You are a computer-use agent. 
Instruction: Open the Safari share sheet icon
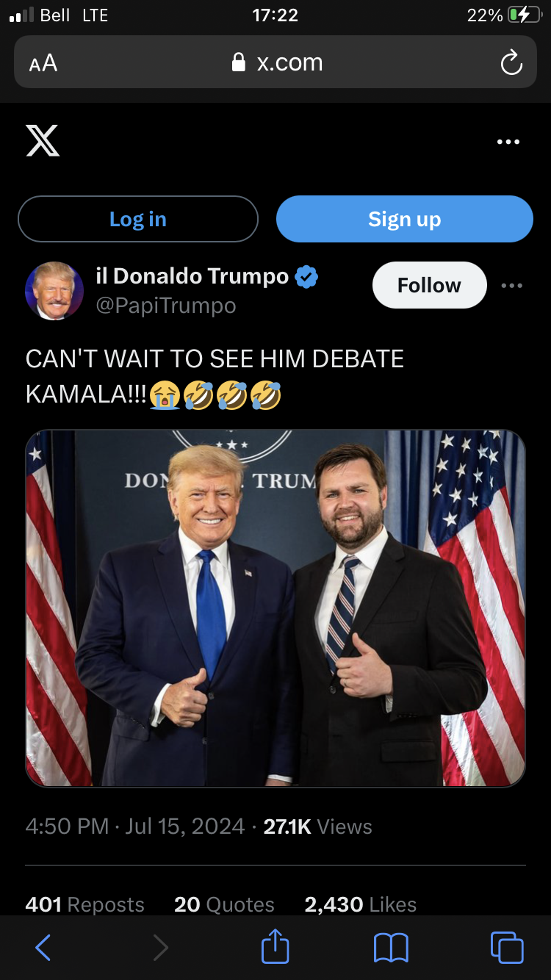click(x=275, y=945)
